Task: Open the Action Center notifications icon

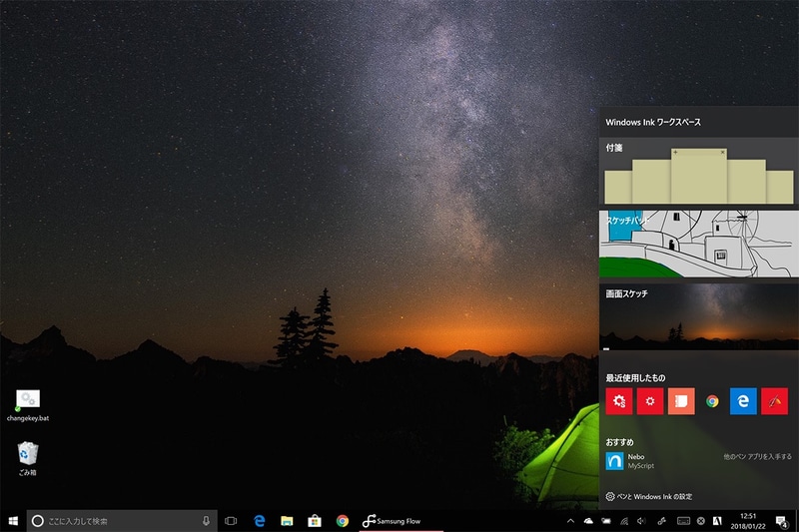Action: (781, 521)
